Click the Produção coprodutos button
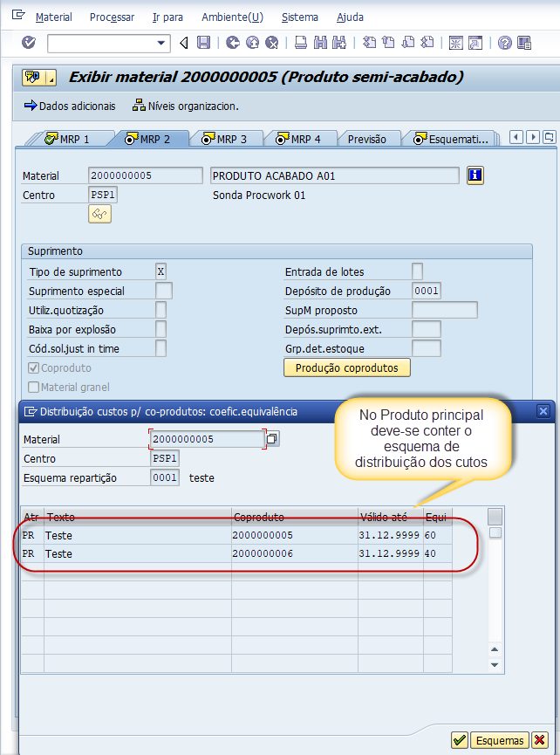The height and width of the screenshot is (755, 560). 346,367
